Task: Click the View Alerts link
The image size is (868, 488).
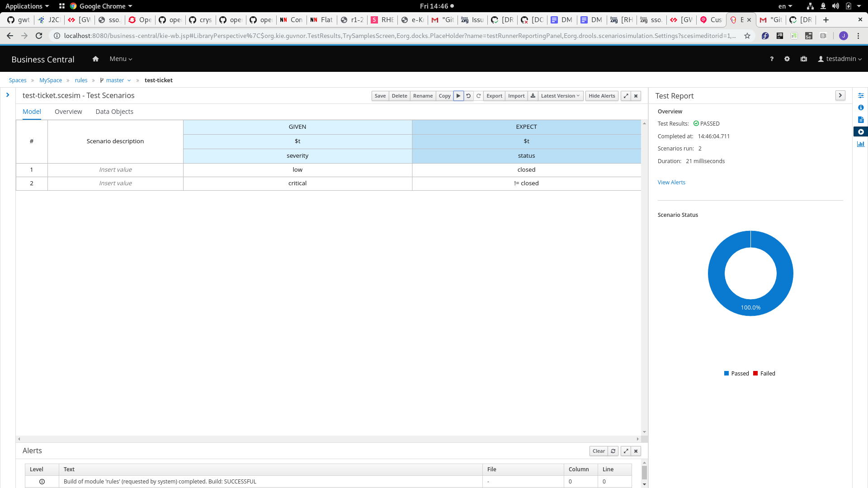Action: coord(671,183)
